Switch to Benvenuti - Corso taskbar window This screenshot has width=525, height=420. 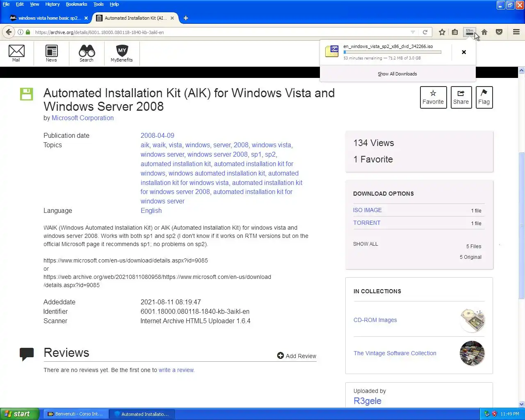click(x=75, y=414)
